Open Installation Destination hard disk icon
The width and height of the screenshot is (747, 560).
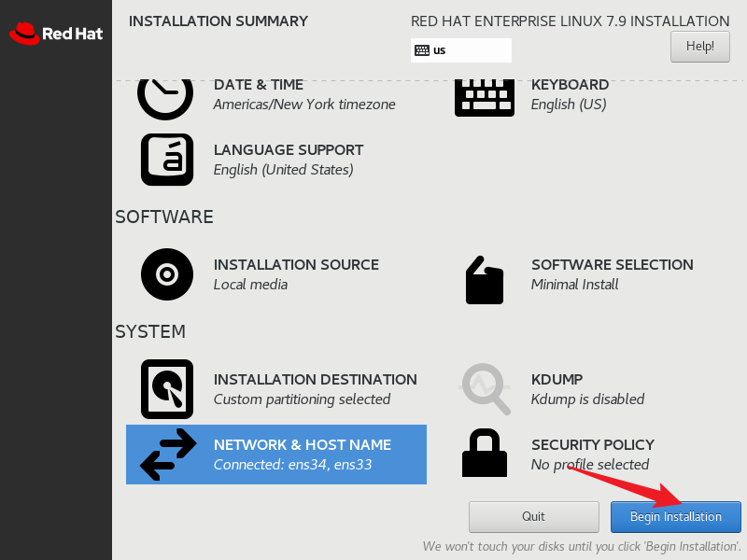tap(167, 389)
